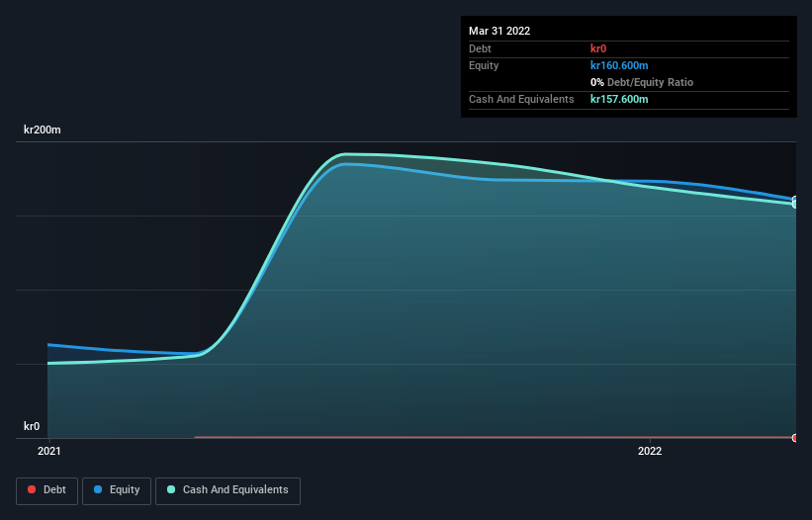Click the 2022 x-axis label
The width and height of the screenshot is (812, 520).
(x=650, y=451)
